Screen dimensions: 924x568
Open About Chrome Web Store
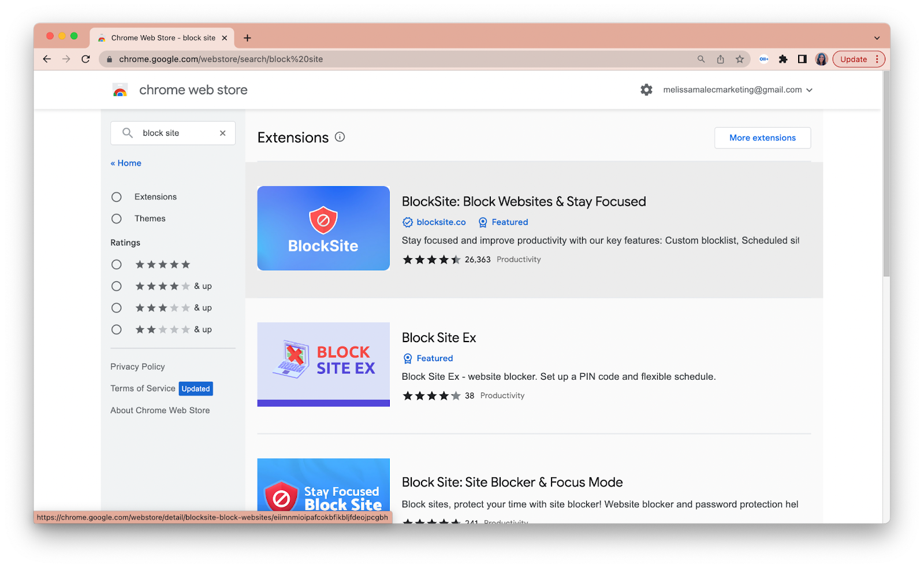[x=160, y=410]
